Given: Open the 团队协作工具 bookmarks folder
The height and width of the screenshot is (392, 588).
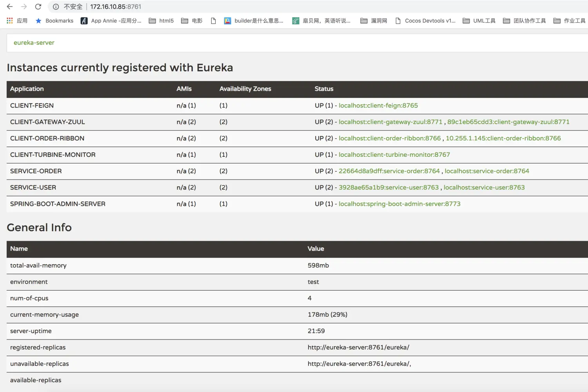Looking at the screenshot, I should pyautogui.click(x=524, y=21).
